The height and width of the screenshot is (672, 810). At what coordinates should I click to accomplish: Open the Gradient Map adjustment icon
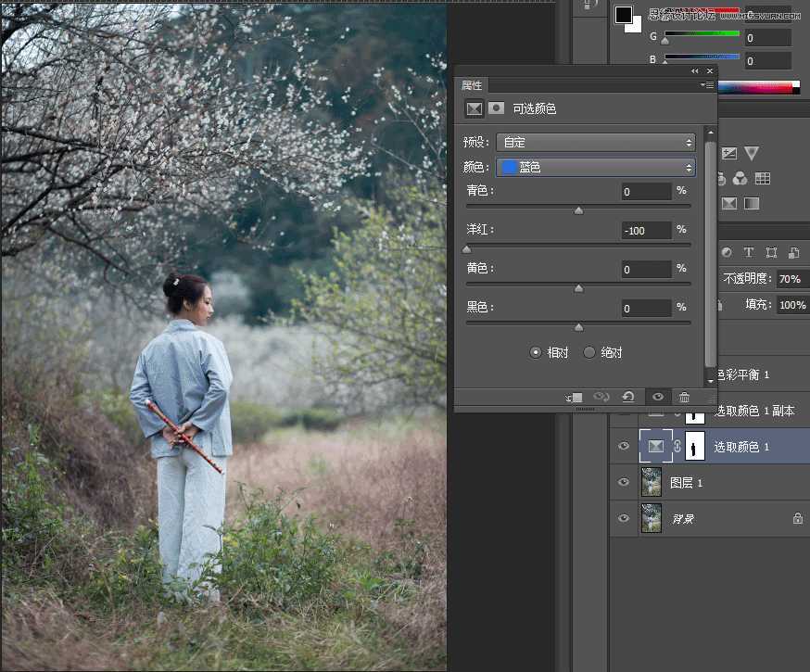click(751, 202)
